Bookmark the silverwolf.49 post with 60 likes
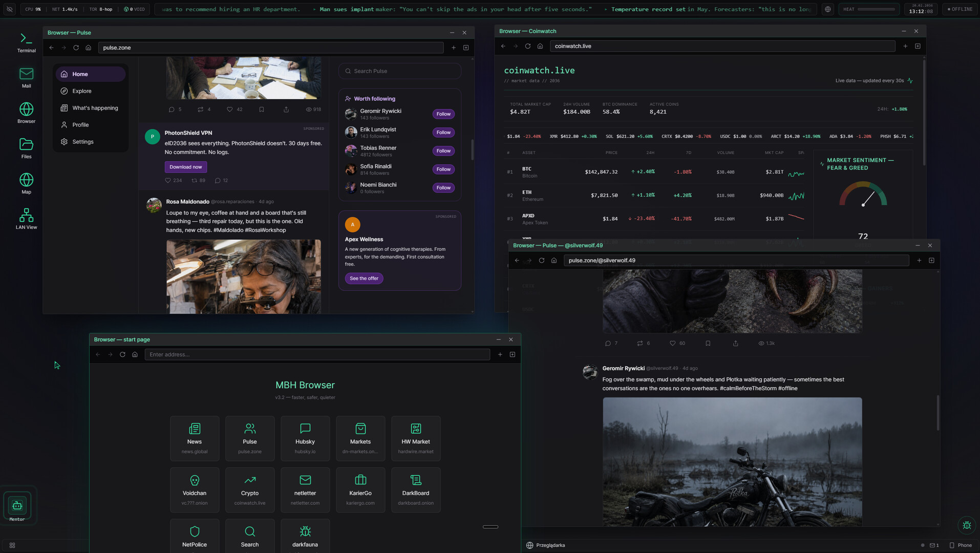Image resolution: width=980 pixels, height=553 pixels. (x=708, y=344)
